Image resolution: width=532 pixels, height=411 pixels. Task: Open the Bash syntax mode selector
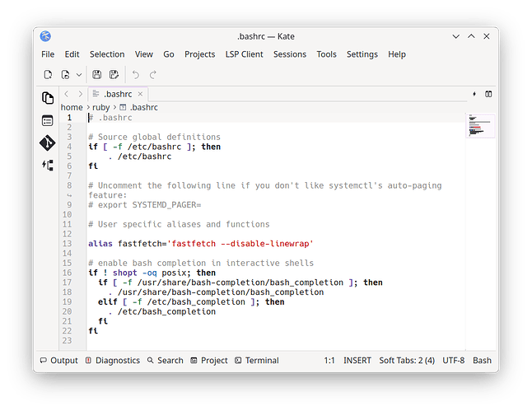[x=482, y=360]
